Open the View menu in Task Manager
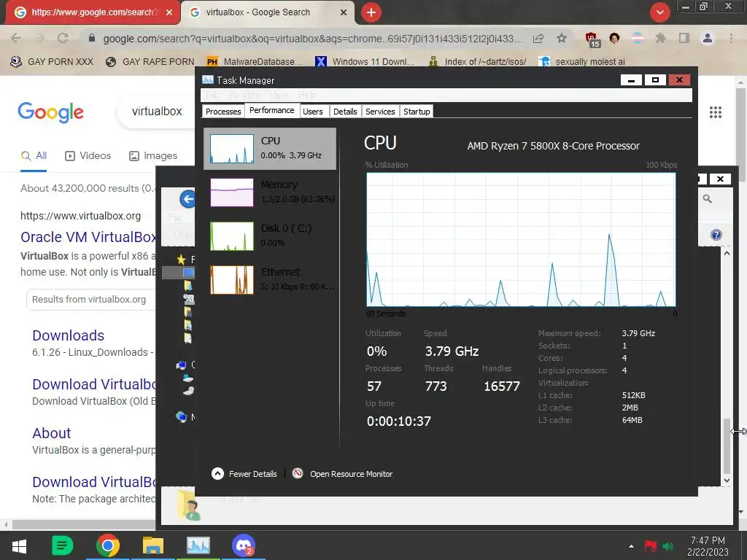 tap(279, 96)
